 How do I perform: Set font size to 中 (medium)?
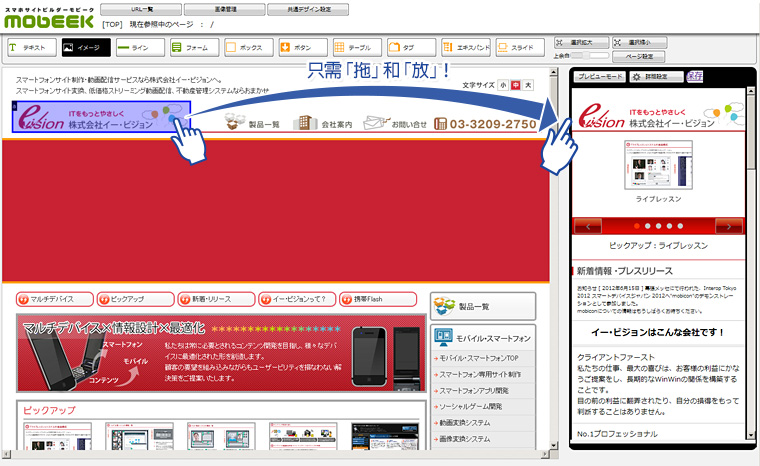515,86
